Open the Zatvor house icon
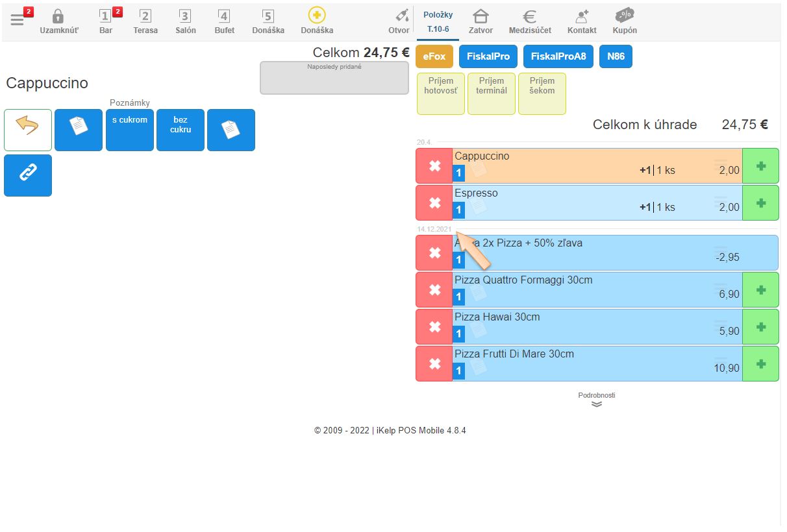Screen dimensions: 787x532 coord(481,17)
